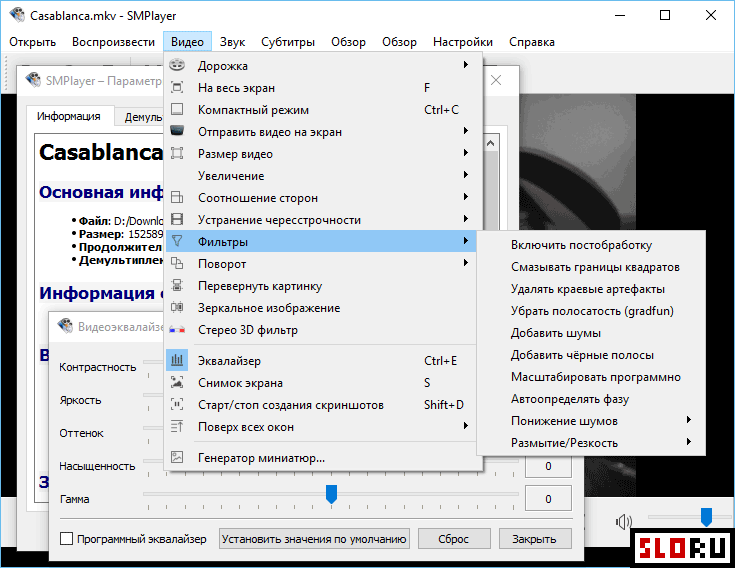Open the Субтитры menu
735x568 pixels.
click(288, 42)
